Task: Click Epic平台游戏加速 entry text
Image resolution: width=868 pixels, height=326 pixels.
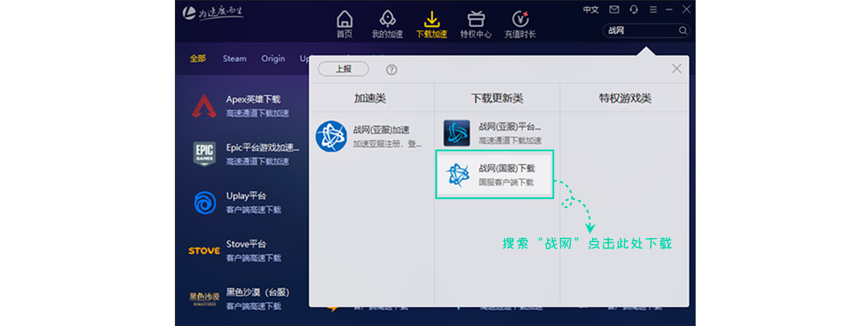Action: 263,147
